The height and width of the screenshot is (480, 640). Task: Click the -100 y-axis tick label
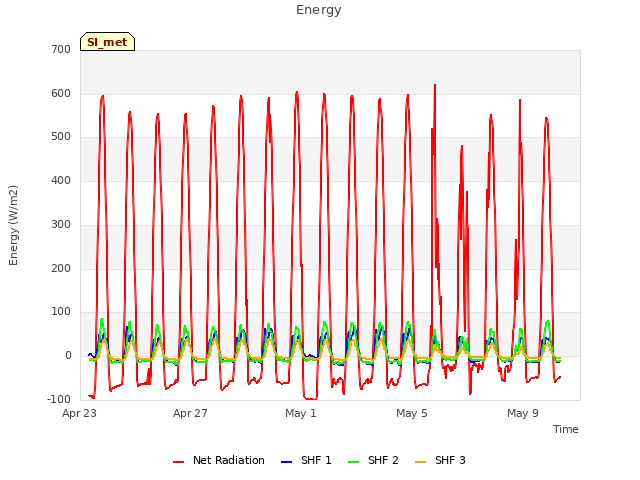(x=59, y=400)
